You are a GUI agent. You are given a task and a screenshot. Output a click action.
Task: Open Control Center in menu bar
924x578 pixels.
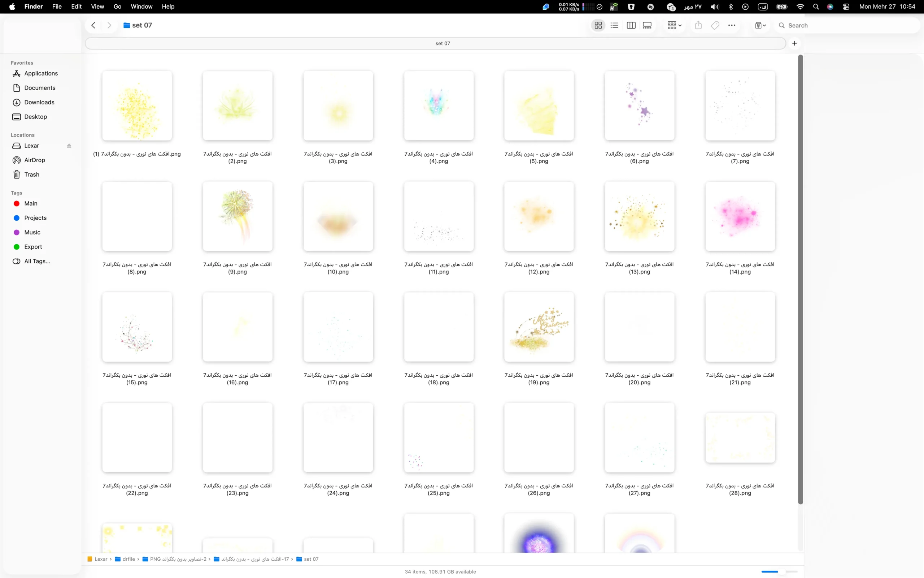click(846, 7)
